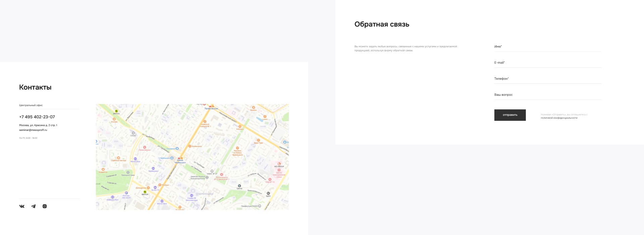
Task: Select the MD GROUP marker on the map
Action: click(x=279, y=164)
